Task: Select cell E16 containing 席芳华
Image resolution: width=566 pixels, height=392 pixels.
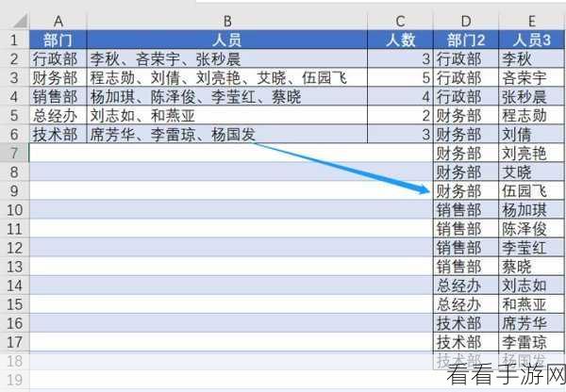Action: (x=532, y=323)
